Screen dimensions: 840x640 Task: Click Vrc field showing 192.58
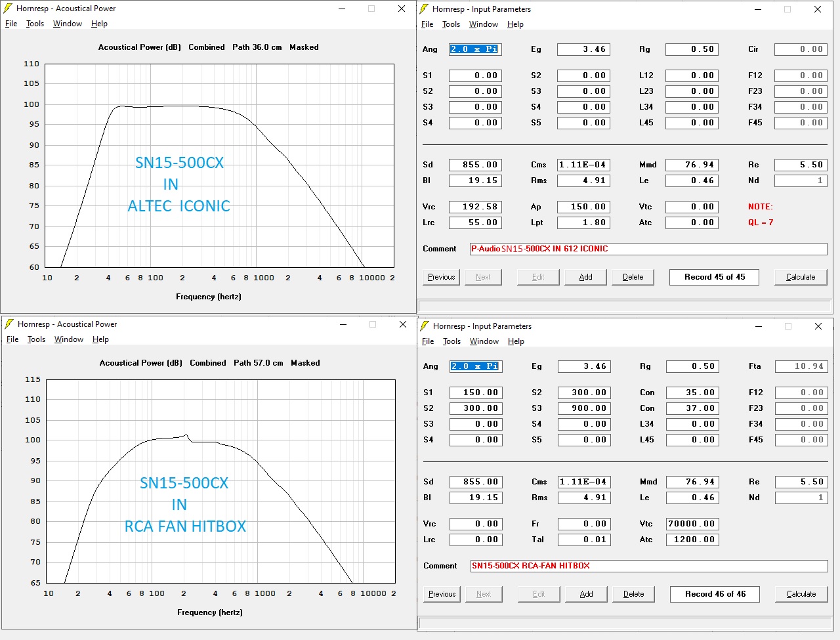(476, 207)
